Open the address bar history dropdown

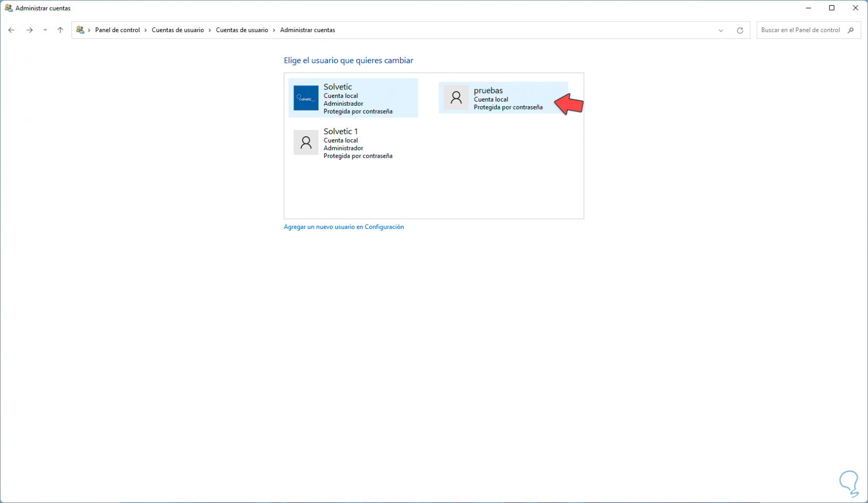[x=721, y=31]
